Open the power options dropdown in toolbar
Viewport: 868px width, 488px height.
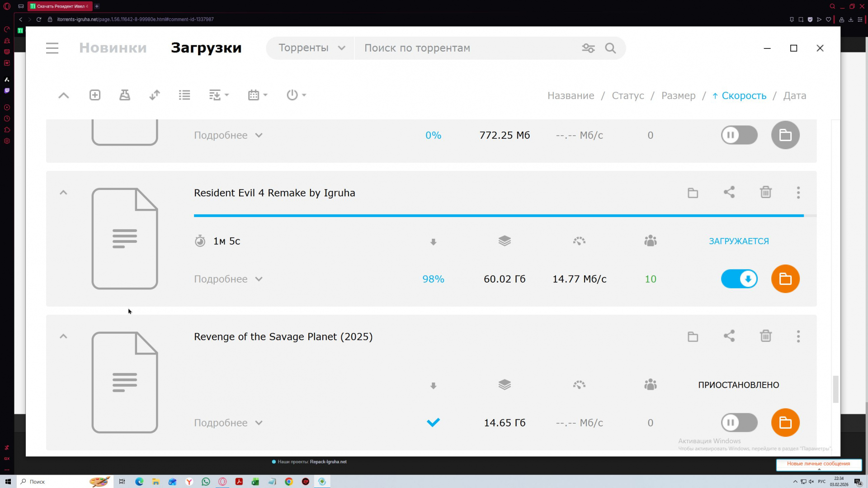296,95
